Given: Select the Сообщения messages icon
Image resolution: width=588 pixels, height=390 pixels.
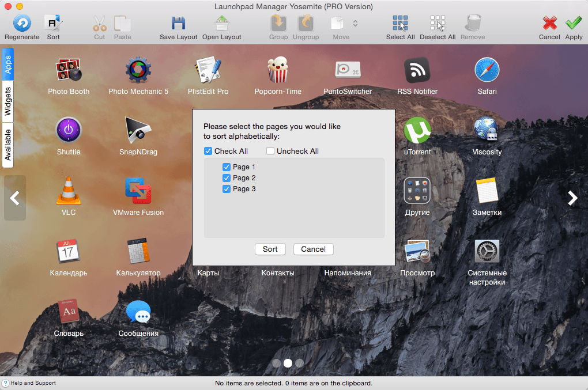Looking at the screenshot, I should (x=138, y=311).
